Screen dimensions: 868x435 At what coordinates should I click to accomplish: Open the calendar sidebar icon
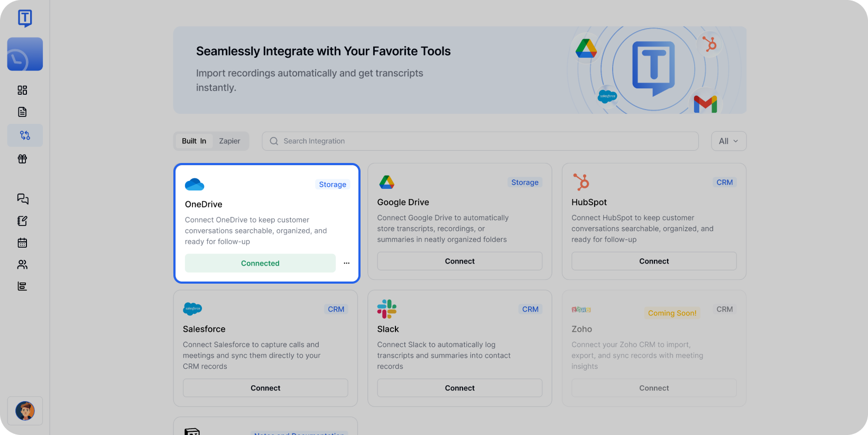(x=22, y=243)
